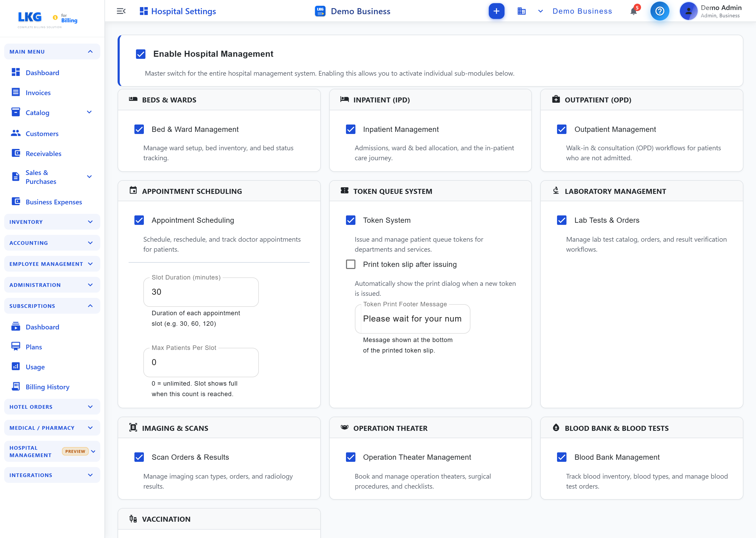Click the Receivables icon
The width and height of the screenshot is (756, 538).
15,153
